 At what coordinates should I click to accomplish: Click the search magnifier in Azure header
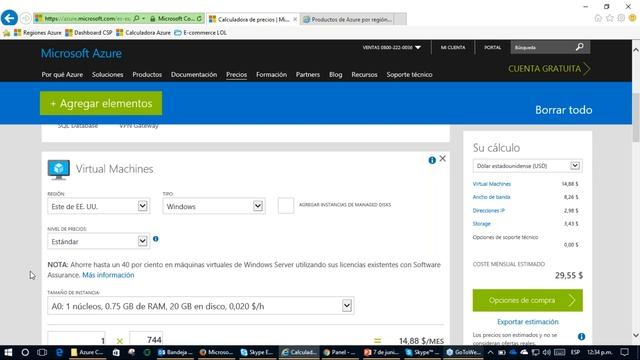pyautogui.click(x=580, y=47)
